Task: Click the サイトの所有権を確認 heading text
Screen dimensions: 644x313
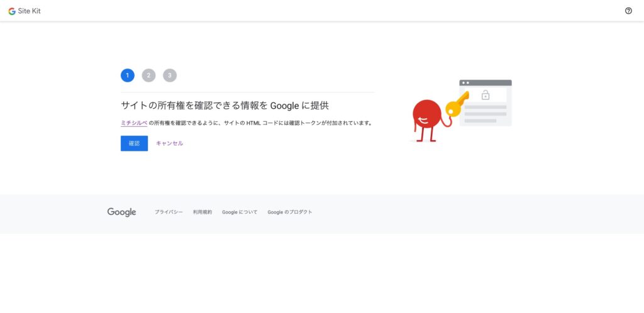Action: click(x=225, y=106)
